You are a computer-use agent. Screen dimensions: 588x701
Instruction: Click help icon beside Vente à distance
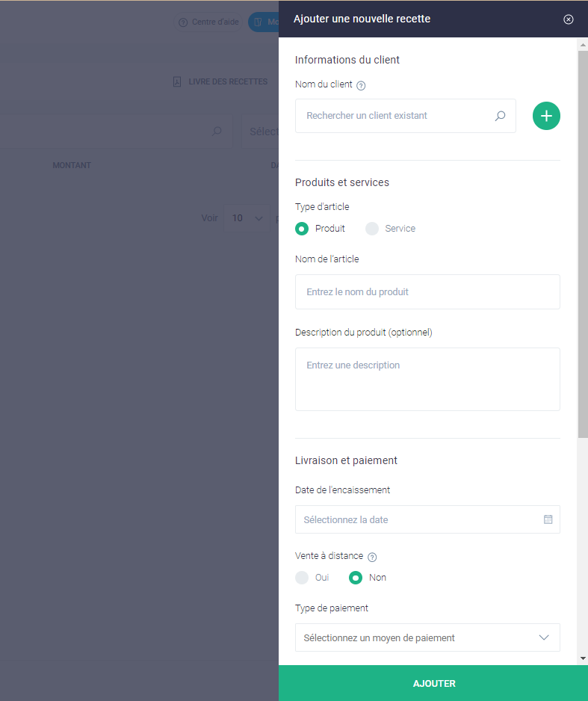click(x=372, y=557)
